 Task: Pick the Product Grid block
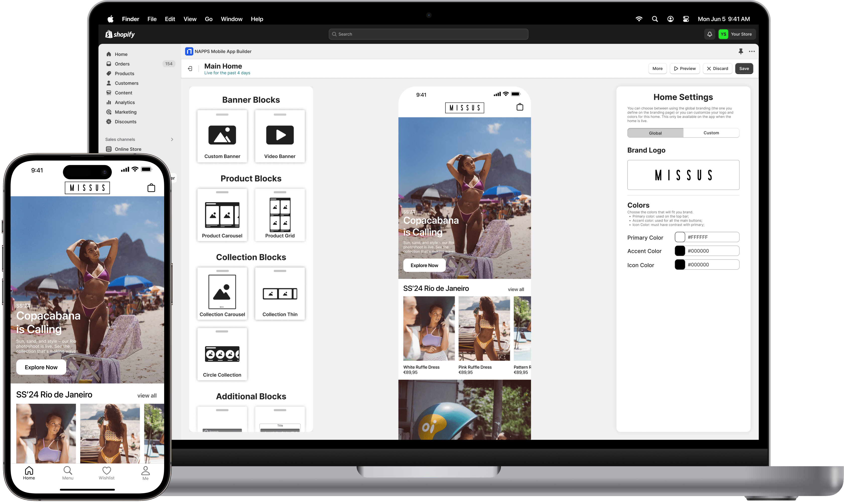(280, 215)
